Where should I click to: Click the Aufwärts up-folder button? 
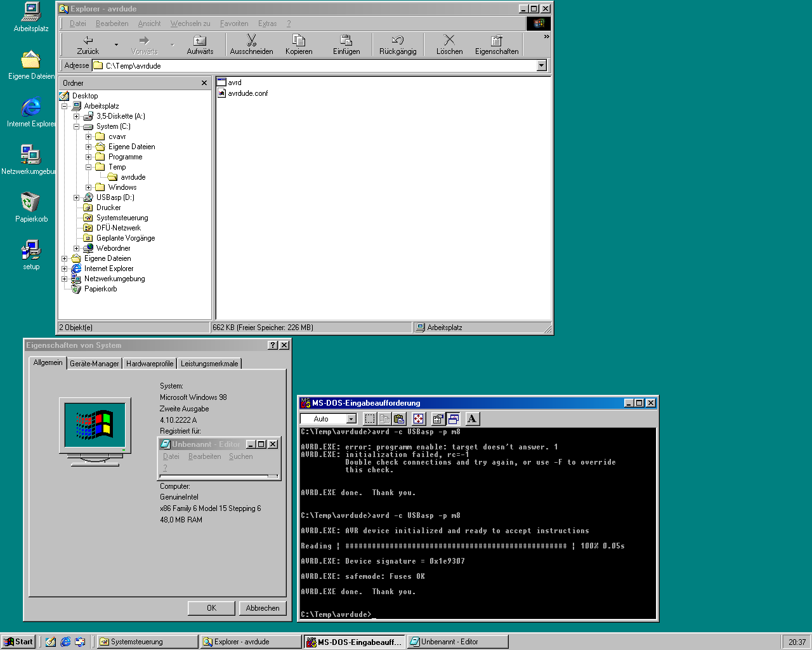click(200, 44)
